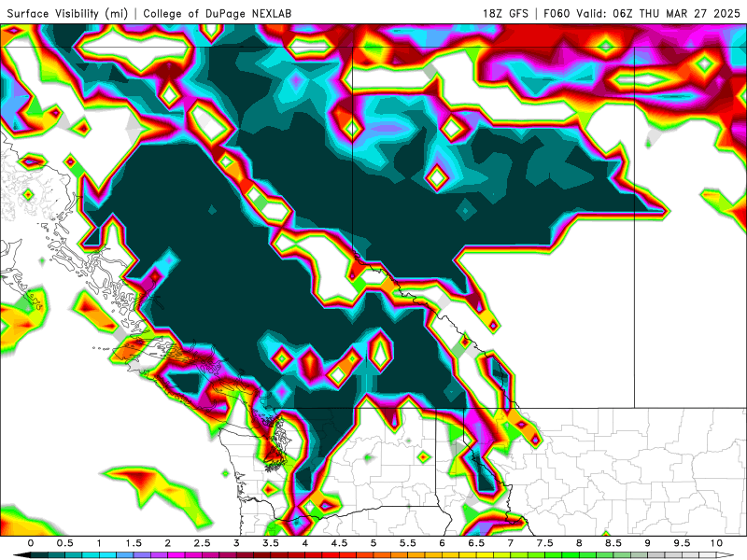Click the "4" legend scale label

[x=305, y=543]
